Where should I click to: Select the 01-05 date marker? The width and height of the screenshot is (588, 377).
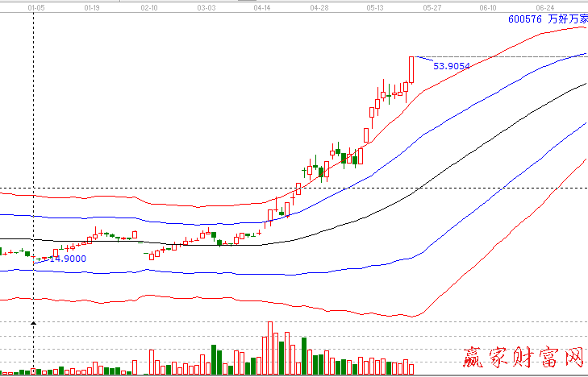(x=35, y=6)
